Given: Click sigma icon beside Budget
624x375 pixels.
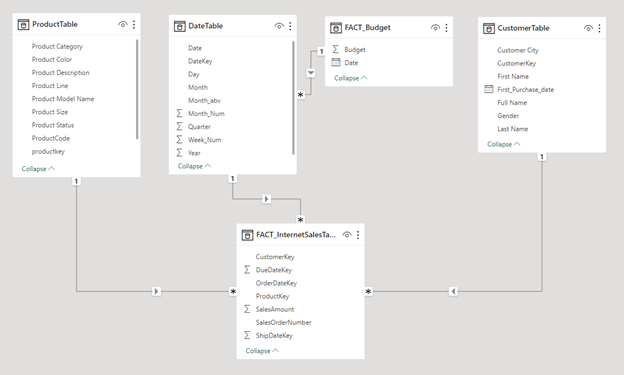Looking at the screenshot, I should (335, 49).
